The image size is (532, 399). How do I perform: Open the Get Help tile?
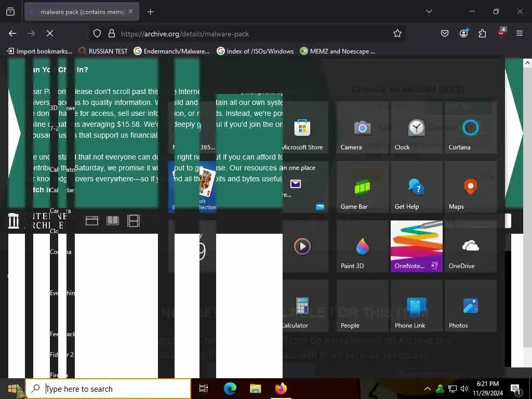(x=416, y=187)
